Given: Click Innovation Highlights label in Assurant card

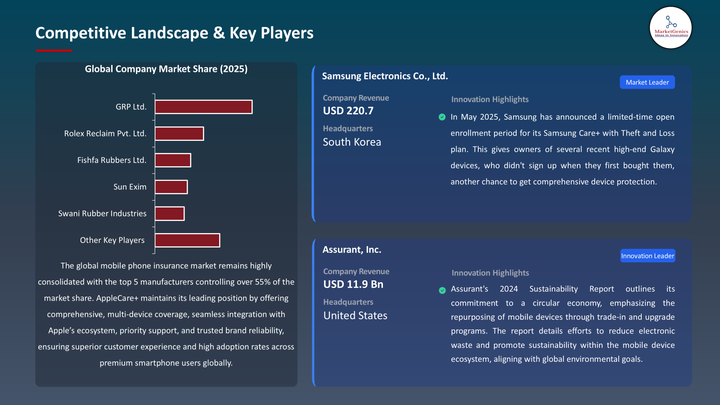Looking at the screenshot, I should pyautogui.click(x=490, y=273).
